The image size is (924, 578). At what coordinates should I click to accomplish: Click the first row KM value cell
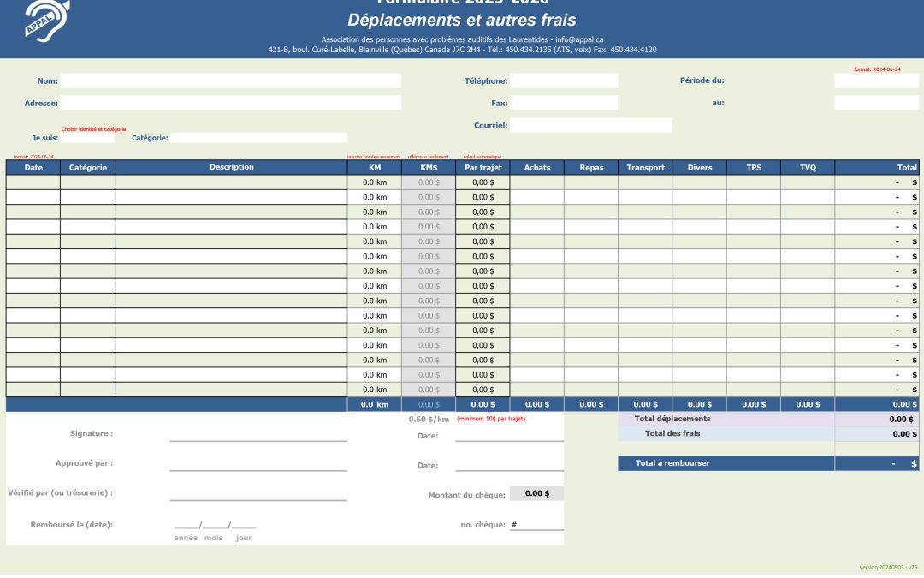pos(375,182)
